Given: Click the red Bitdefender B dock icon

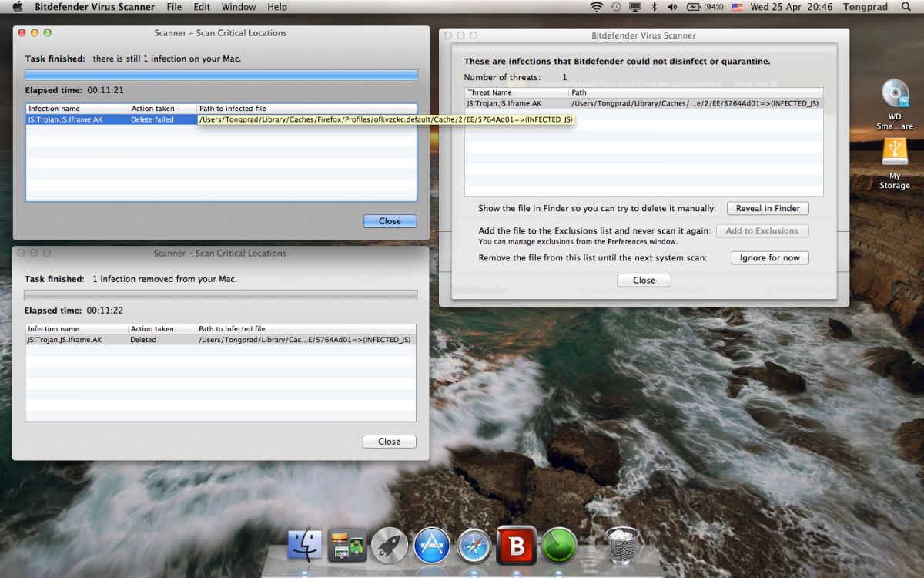Looking at the screenshot, I should (x=517, y=545).
